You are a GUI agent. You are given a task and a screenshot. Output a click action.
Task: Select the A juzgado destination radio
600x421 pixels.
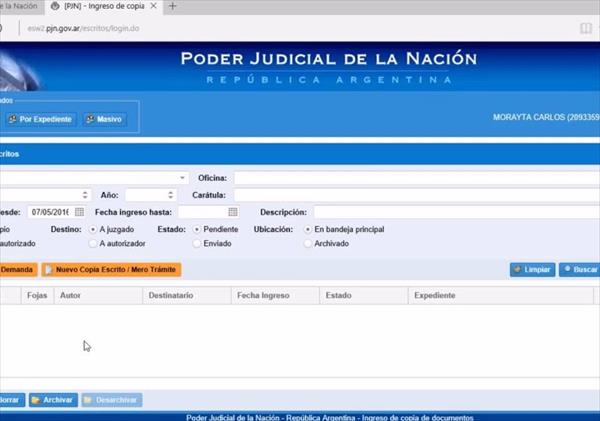(94, 229)
